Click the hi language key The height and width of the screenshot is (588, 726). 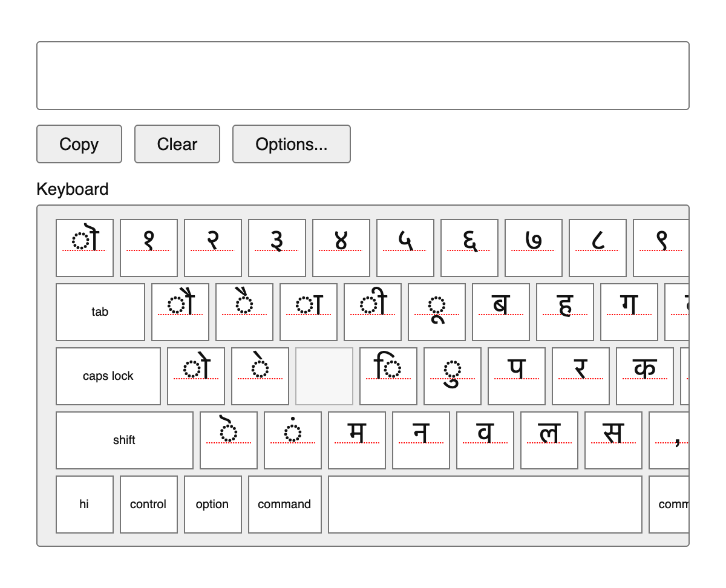click(x=85, y=505)
